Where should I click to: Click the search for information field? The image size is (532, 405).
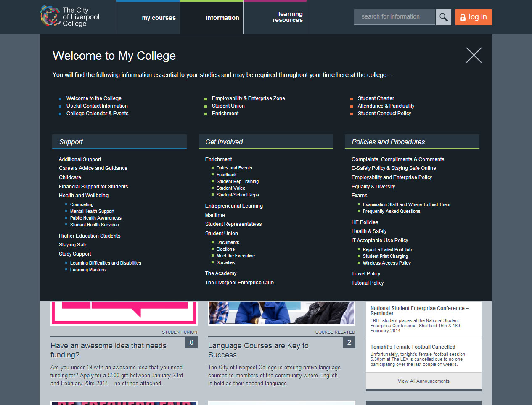point(395,17)
